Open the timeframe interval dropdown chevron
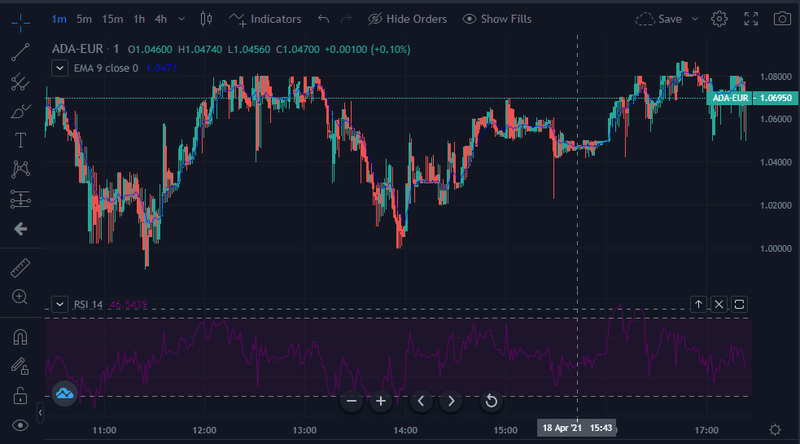 [x=181, y=19]
